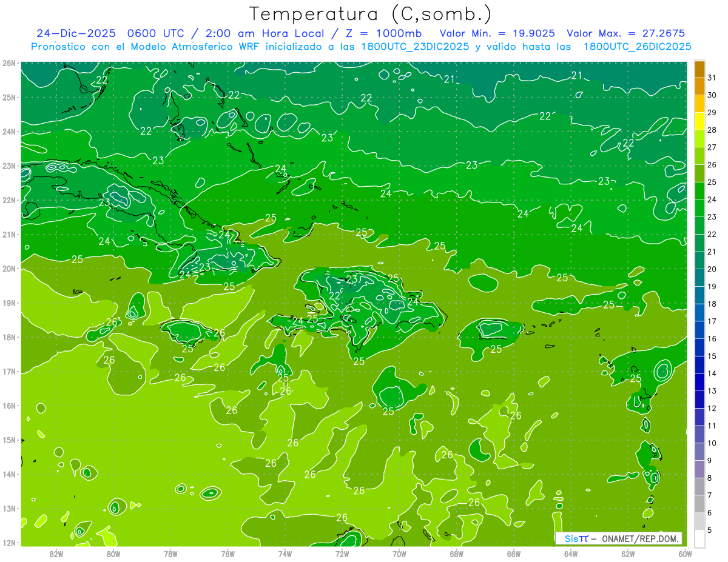The image size is (728, 562).
Task: Click the colorbar label "10"
Action: pos(712,443)
